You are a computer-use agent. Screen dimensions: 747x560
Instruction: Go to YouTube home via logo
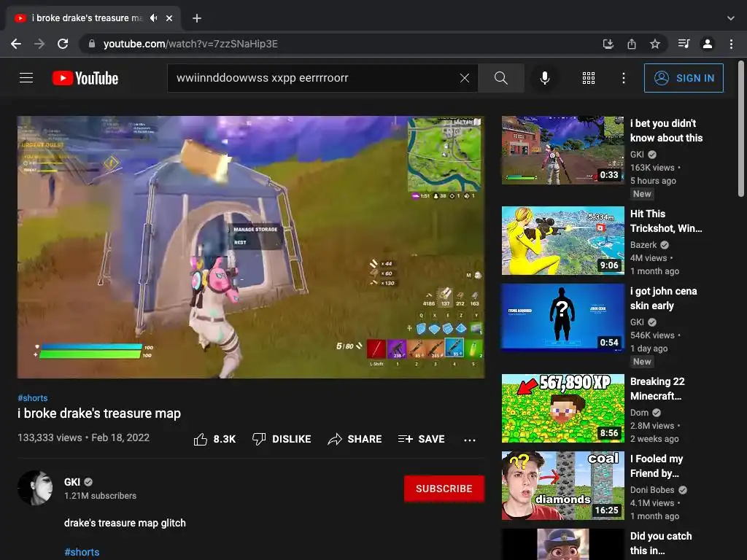tap(85, 78)
